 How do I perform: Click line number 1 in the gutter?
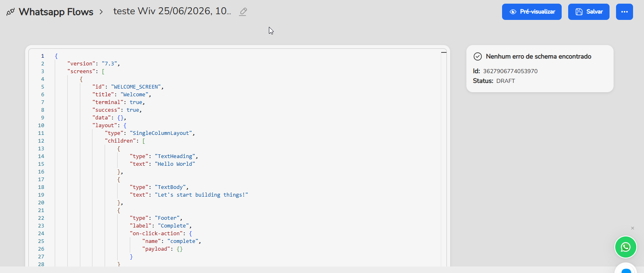click(x=43, y=56)
